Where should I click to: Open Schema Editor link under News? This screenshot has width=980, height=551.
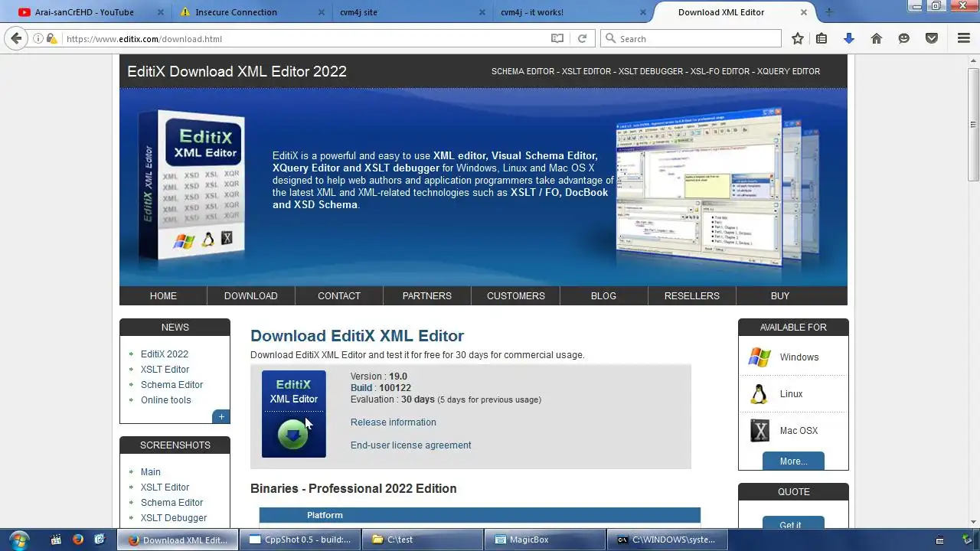pos(171,385)
